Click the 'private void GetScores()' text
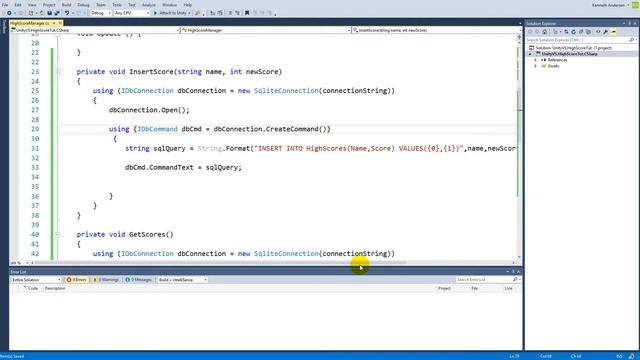The width and height of the screenshot is (640, 360). pyautogui.click(x=125, y=234)
